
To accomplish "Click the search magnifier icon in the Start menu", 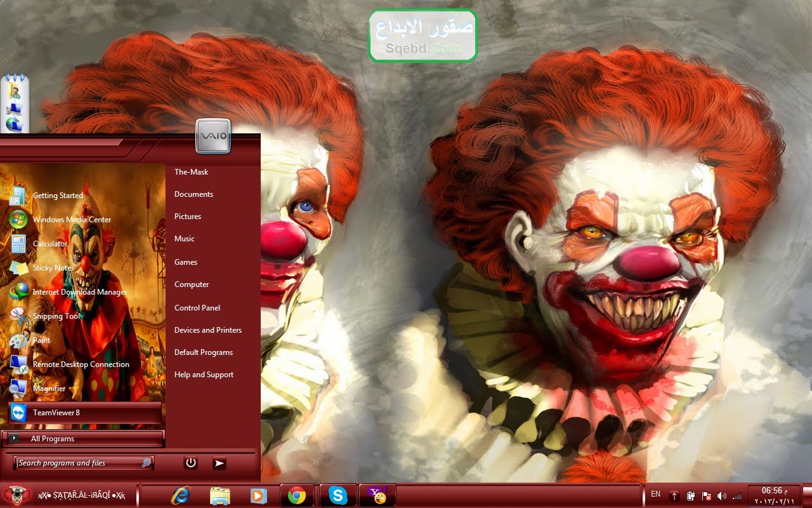I will tap(146, 463).
